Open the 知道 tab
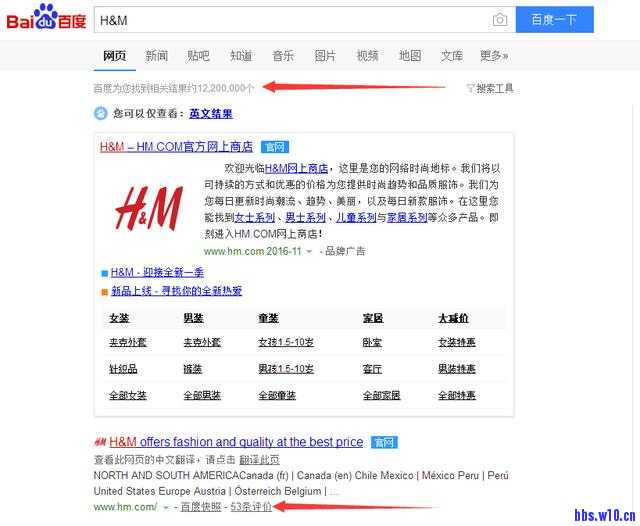 [x=241, y=55]
